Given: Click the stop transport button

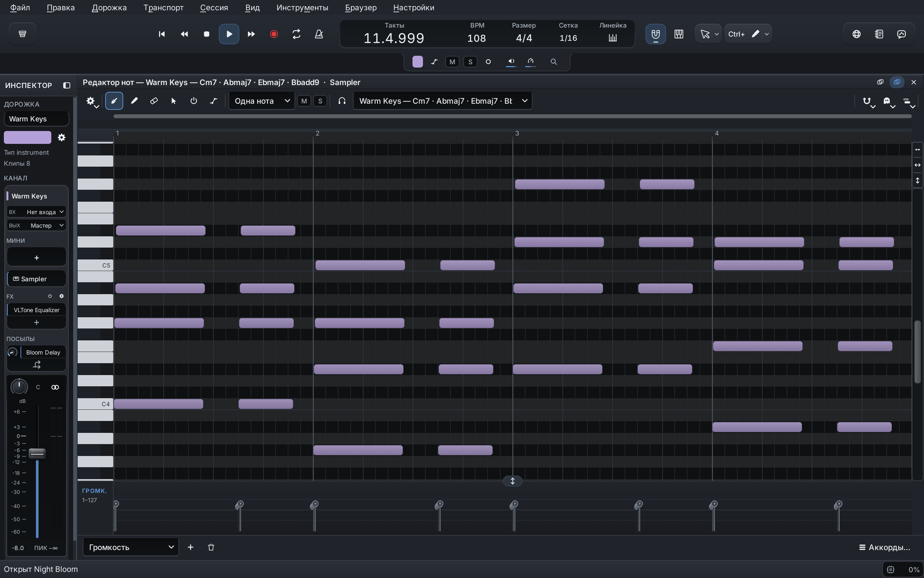Looking at the screenshot, I should pos(207,34).
